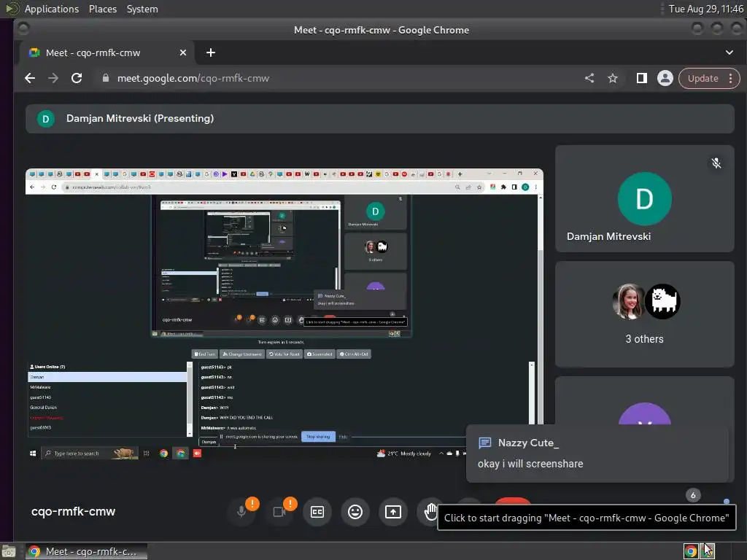Reload the Meet page
Viewport: 747px width, 560px height.
point(77,78)
